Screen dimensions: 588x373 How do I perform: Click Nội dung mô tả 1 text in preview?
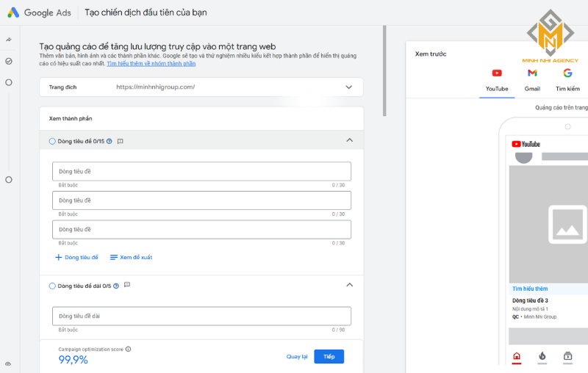(x=530, y=309)
